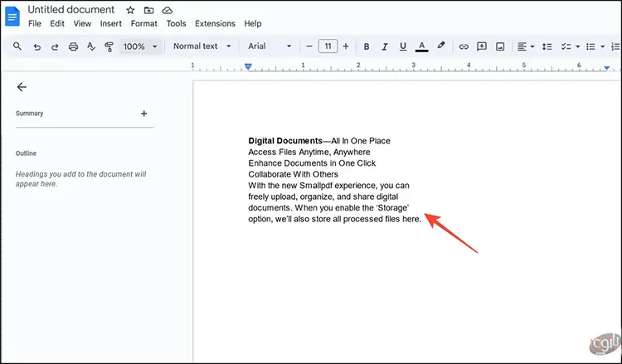Check the cloud save status icon

pyautogui.click(x=167, y=10)
